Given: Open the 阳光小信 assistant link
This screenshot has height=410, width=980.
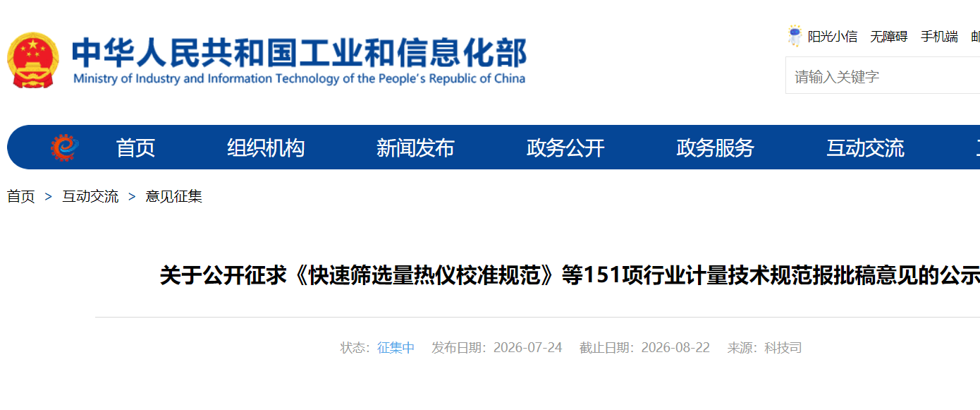Looking at the screenshot, I should (832, 37).
